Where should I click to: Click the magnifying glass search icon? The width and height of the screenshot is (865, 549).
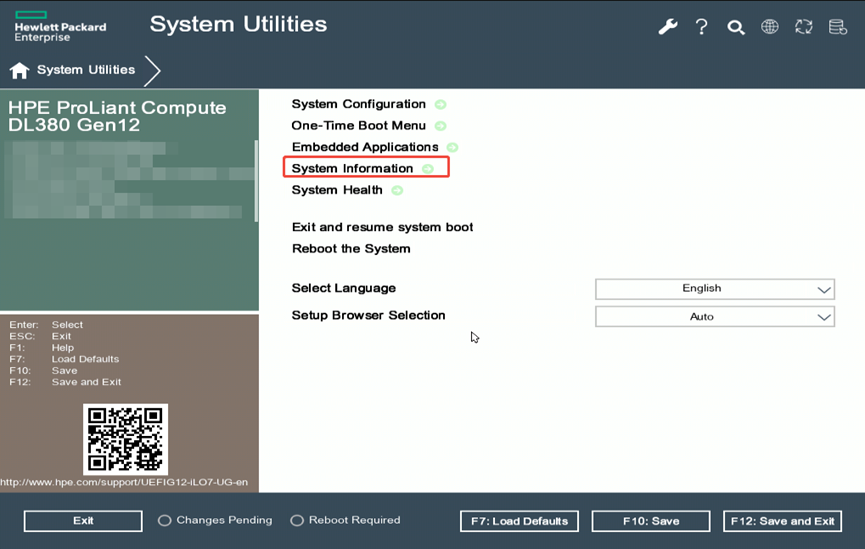tap(736, 27)
